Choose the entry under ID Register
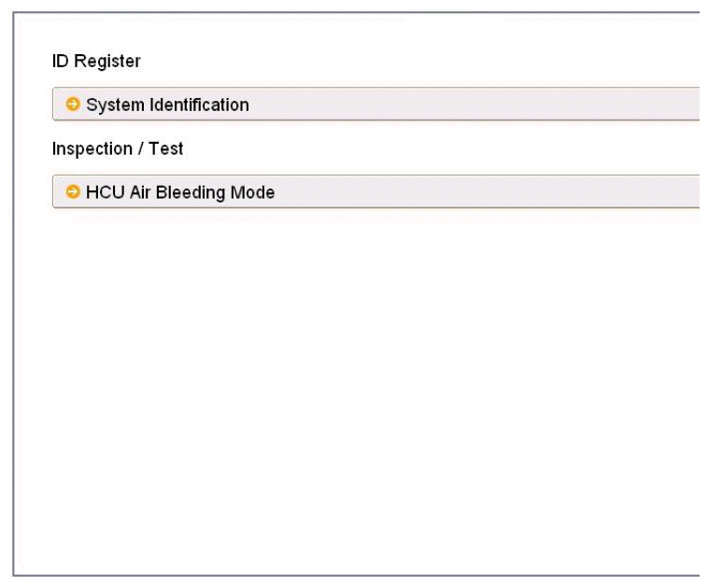This screenshot has height=588, width=708. pyautogui.click(x=375, y=105)
